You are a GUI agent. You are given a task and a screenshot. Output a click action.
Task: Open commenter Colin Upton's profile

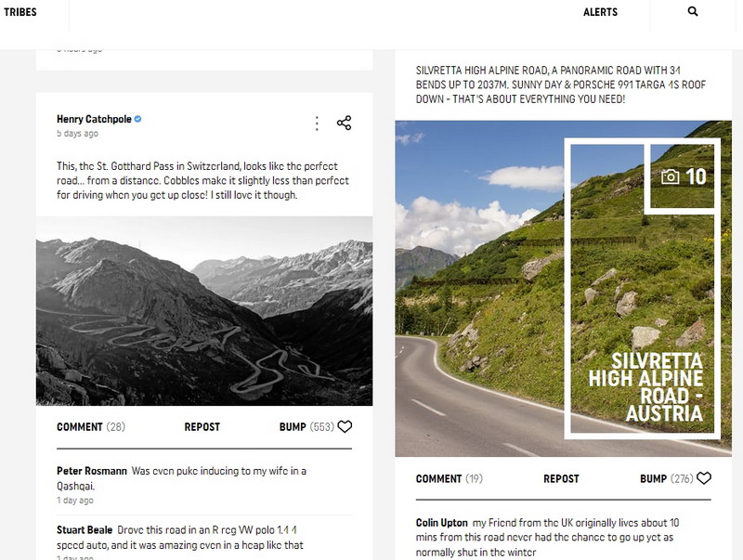(x=441, y=523)
